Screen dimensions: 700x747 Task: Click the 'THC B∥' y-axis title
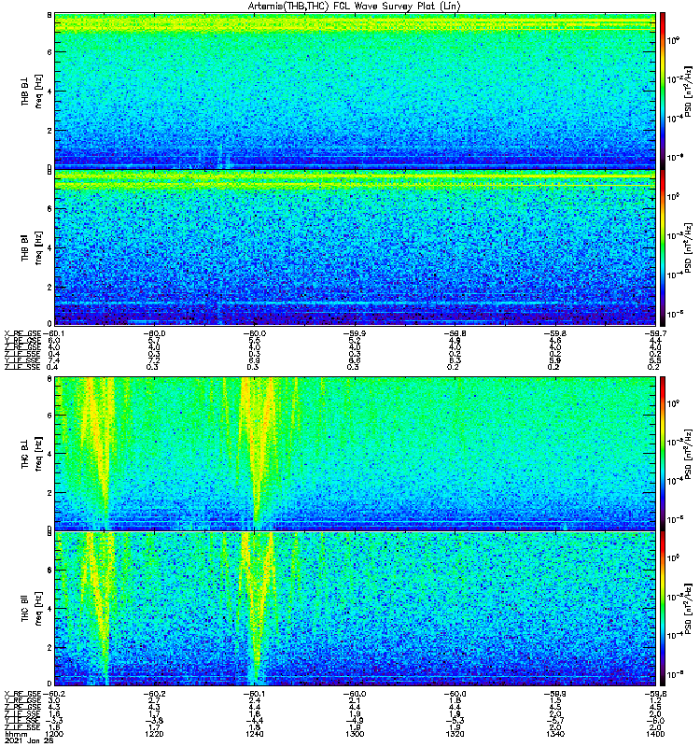coord(25,608)
